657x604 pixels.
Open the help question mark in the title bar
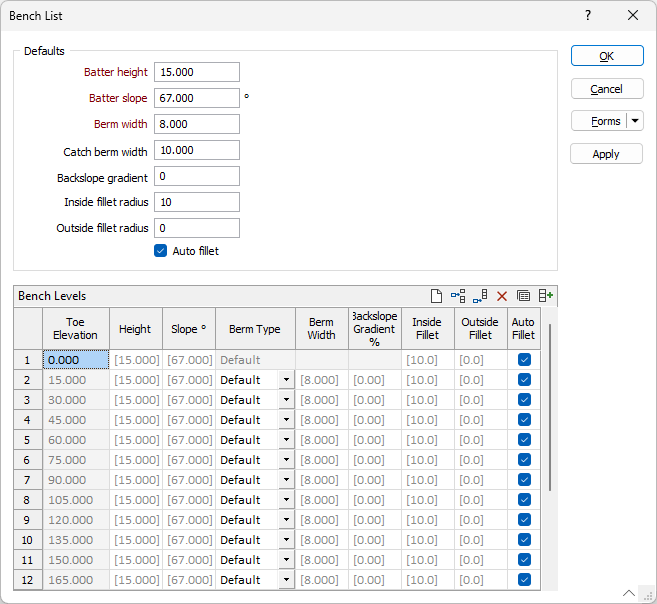(588, 15)
